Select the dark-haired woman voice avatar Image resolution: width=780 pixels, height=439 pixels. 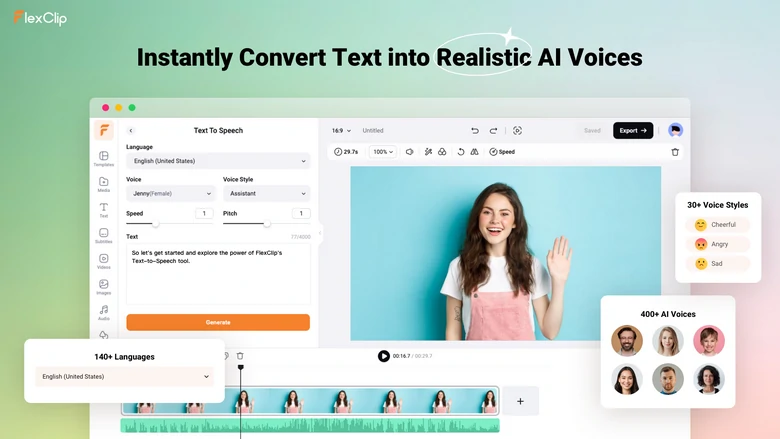pos(627,379)
